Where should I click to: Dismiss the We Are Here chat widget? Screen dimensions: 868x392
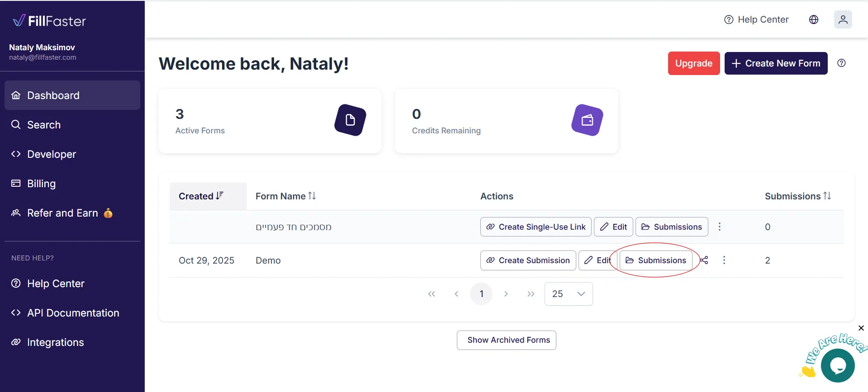[861, 328]
